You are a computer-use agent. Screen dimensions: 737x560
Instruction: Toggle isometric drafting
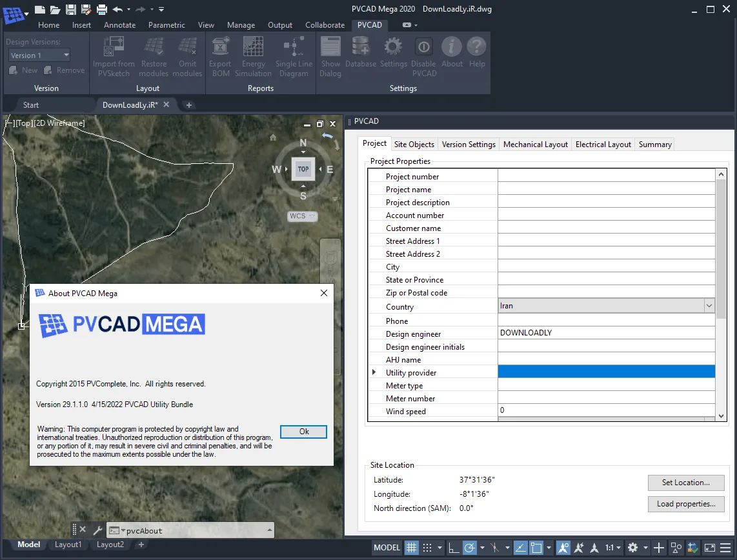[x=494, y=547]
